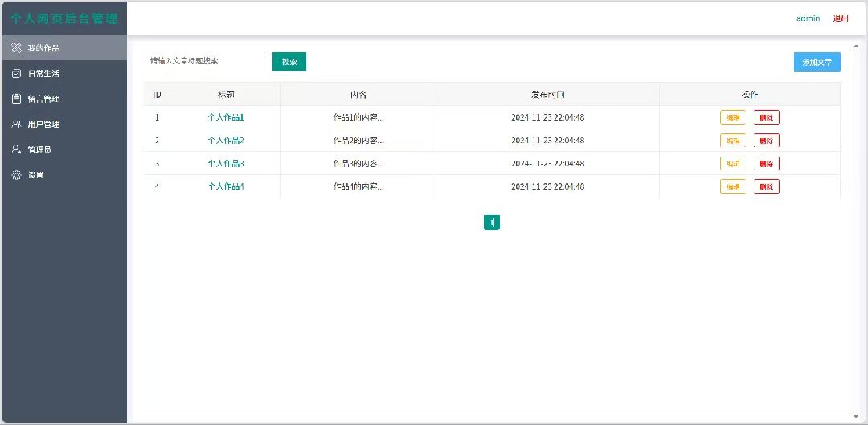Focus the article title search field
Screen dimensions: 868x425
point(205,61)
